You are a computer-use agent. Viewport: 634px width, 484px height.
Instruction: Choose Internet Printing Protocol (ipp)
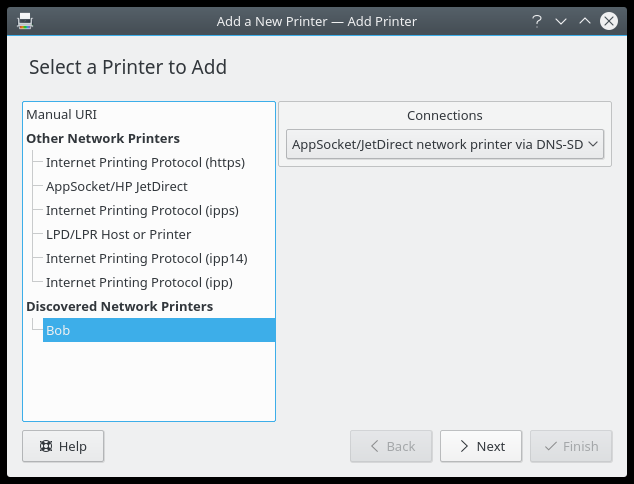139,283
